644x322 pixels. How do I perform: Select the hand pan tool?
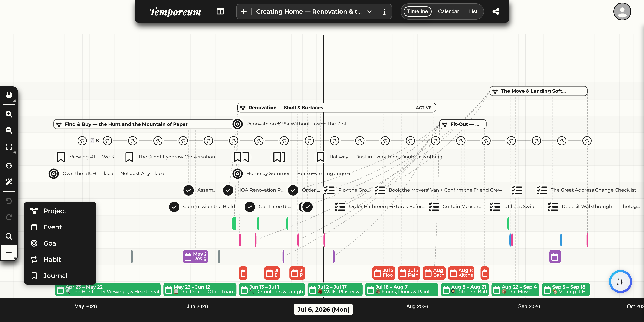click(9, 95)
